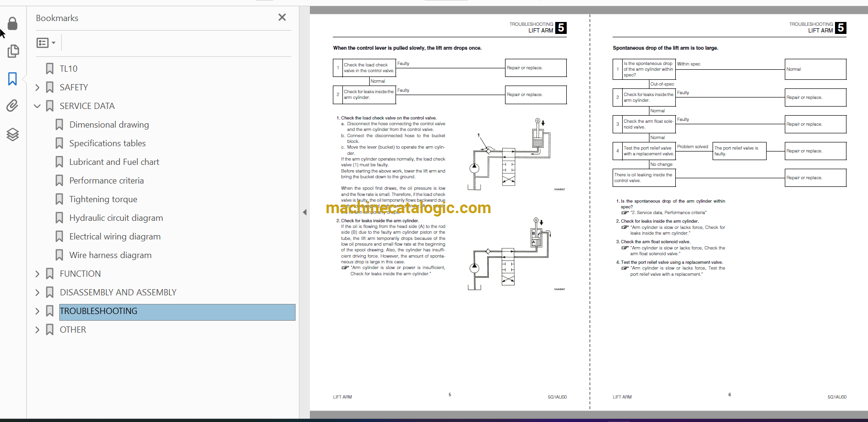Click the lock security icon in sidebar
The width and height of the screenshot is (868, 422).
(13, 23)
